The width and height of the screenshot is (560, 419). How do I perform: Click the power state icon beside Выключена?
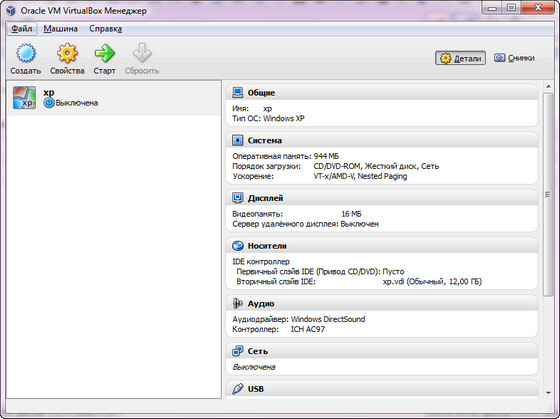point(49,103)
